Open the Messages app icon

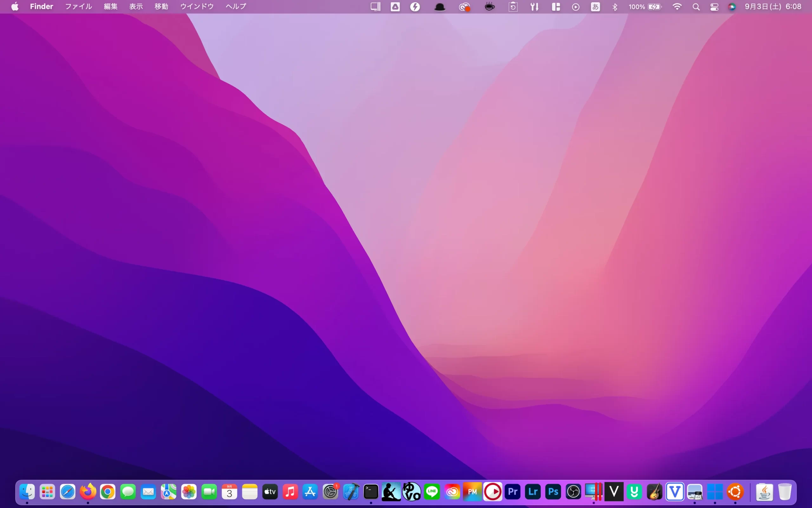[128, 492]
